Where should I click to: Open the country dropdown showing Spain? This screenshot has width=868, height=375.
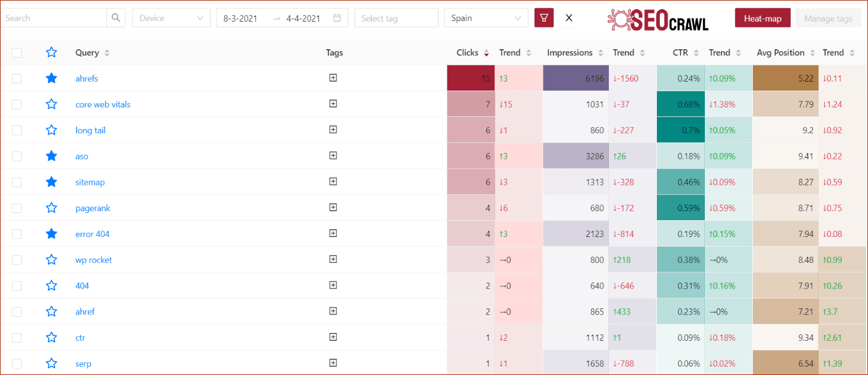(486, 17)
